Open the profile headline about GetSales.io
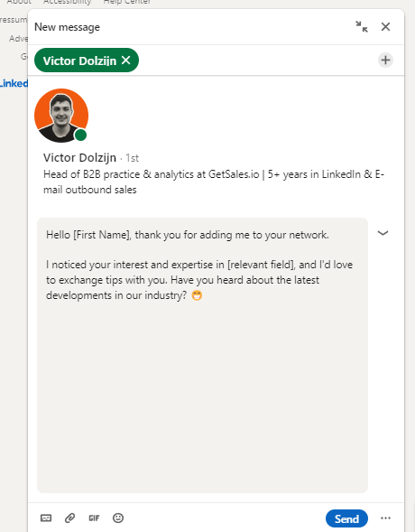This screenshot has height=532, width=415. click(214, 182)
